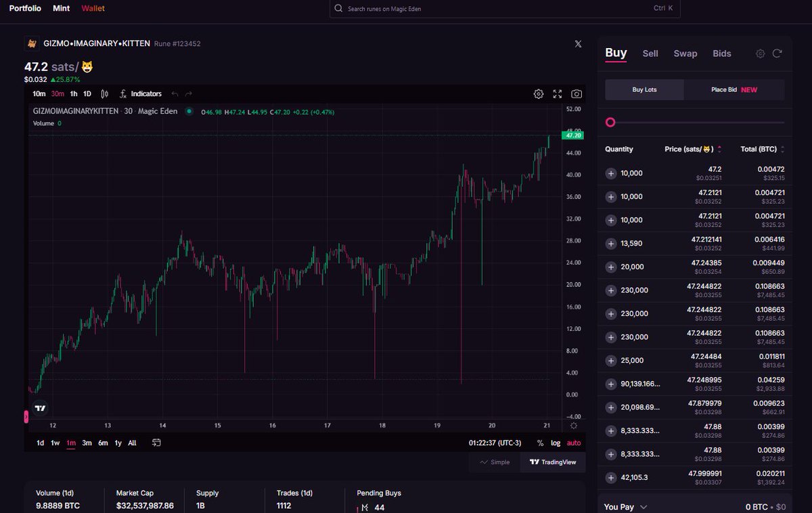Toggle percent scale on chart
This screenshot has width=812, height=513.
click(540, 443)
